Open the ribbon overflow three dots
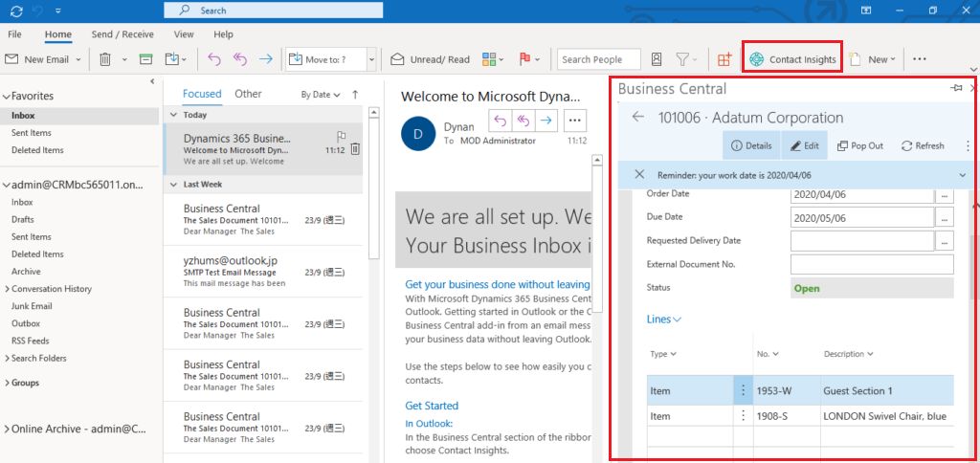980x463 pixels. coord(919,59)
